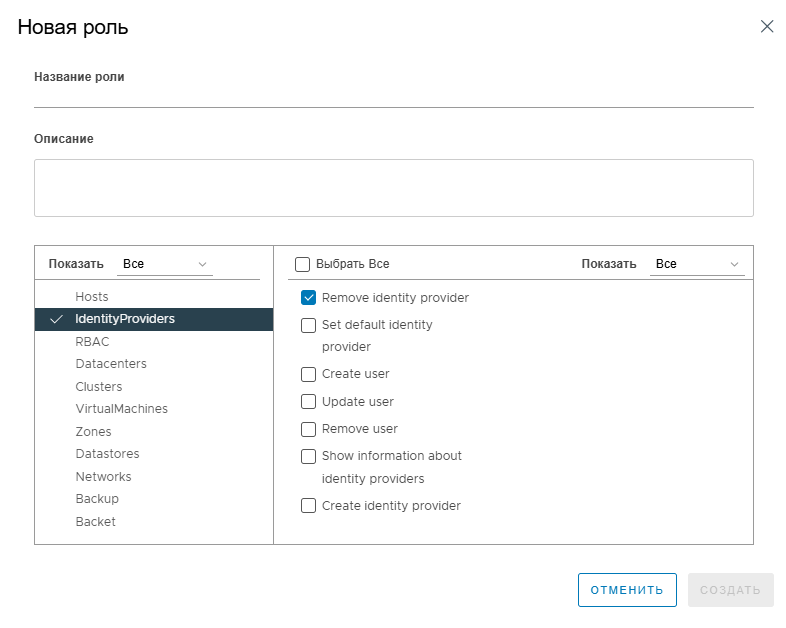The height and width of the screenshot is (628, 786).
Task: Select the Backet category
Action: [x=154, y=522]
